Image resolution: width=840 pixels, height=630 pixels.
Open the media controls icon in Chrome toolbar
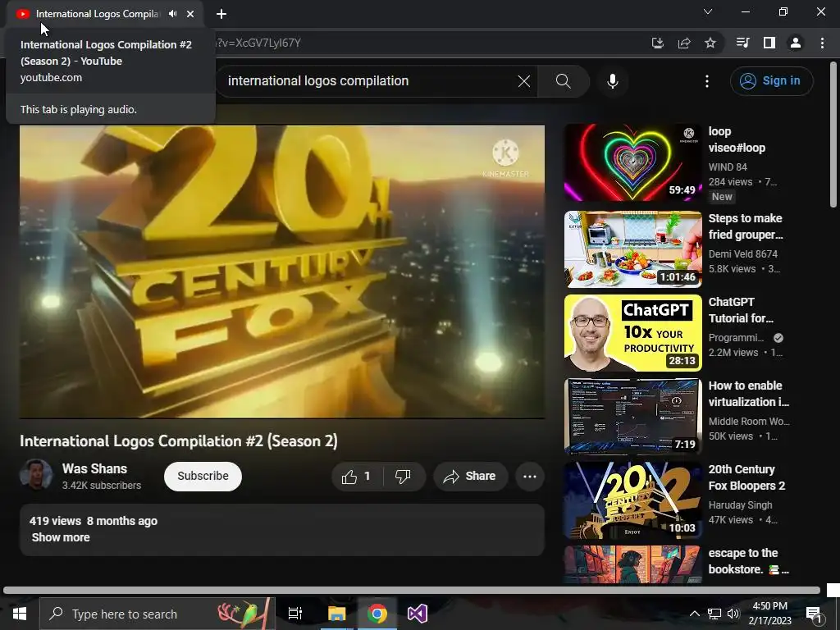742,43
